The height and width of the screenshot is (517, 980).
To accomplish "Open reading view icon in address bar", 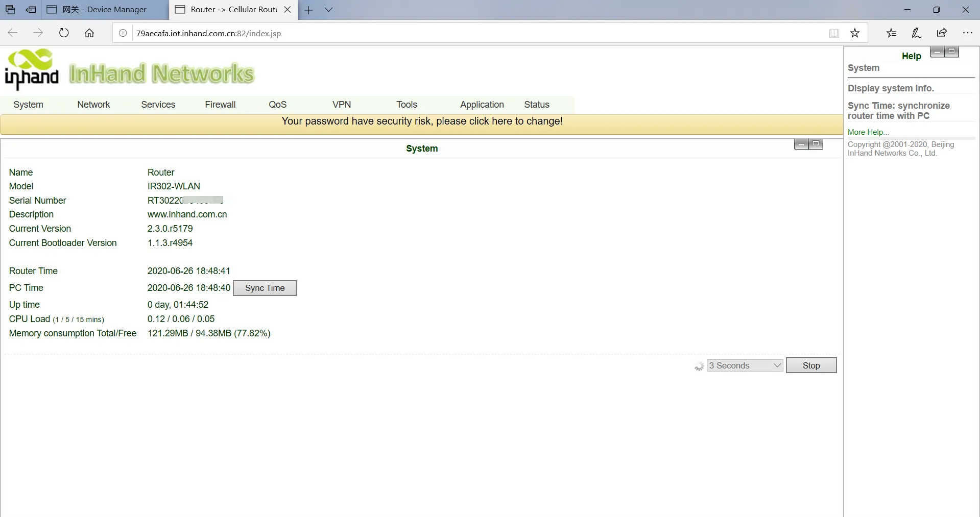I will [834, 33].
